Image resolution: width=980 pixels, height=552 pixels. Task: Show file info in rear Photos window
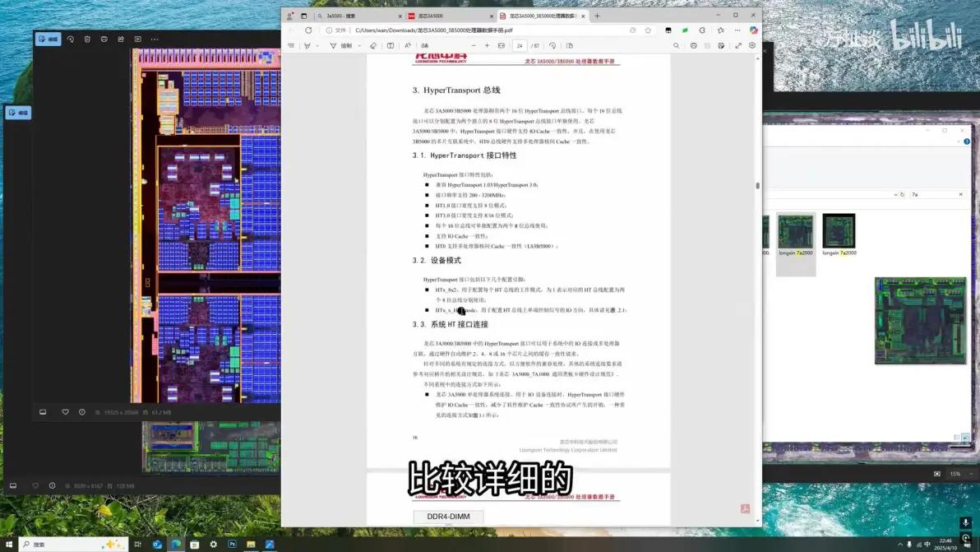tap(52, 485)
